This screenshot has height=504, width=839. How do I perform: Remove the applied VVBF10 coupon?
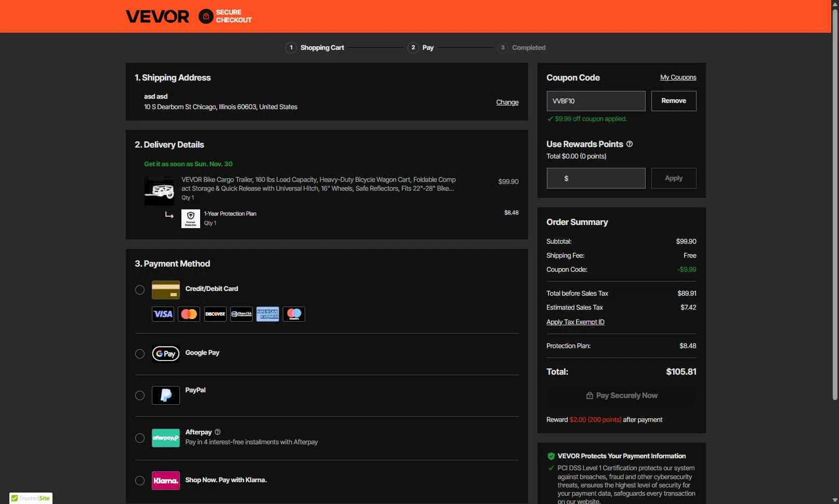tap(674, 101)
